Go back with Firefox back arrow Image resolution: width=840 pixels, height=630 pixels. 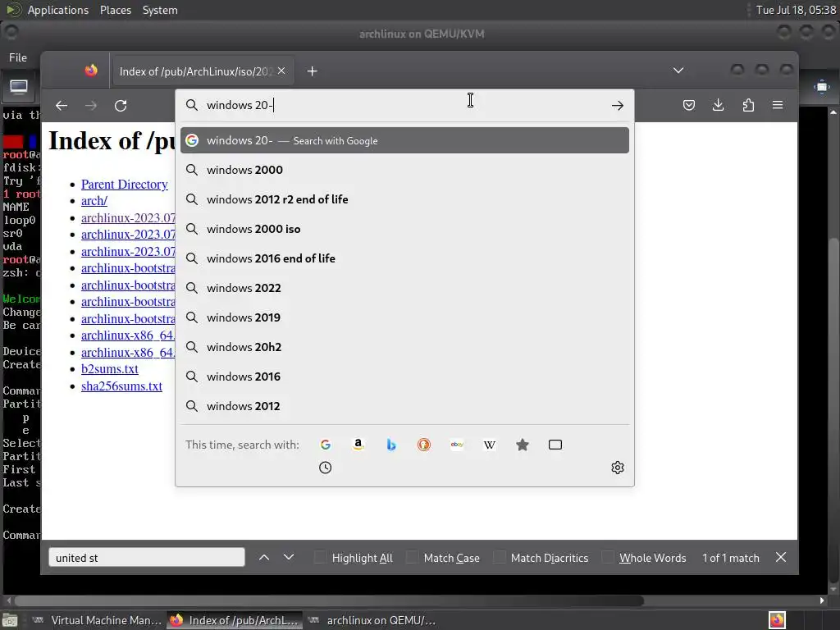click(62, 106)
